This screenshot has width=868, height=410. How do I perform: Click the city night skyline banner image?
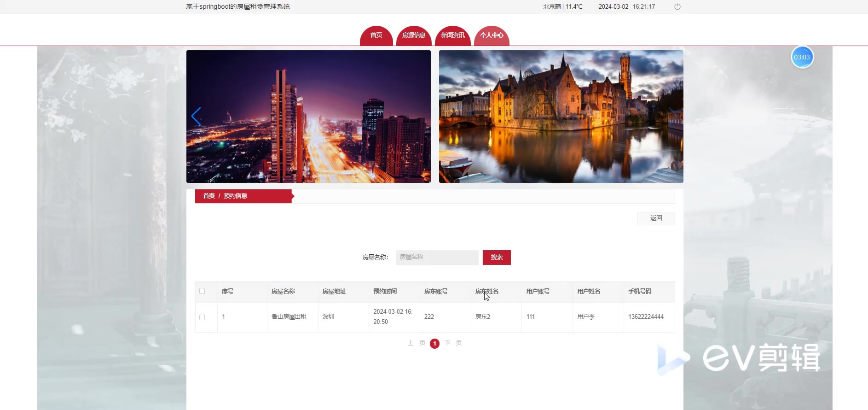coord(308,117)
